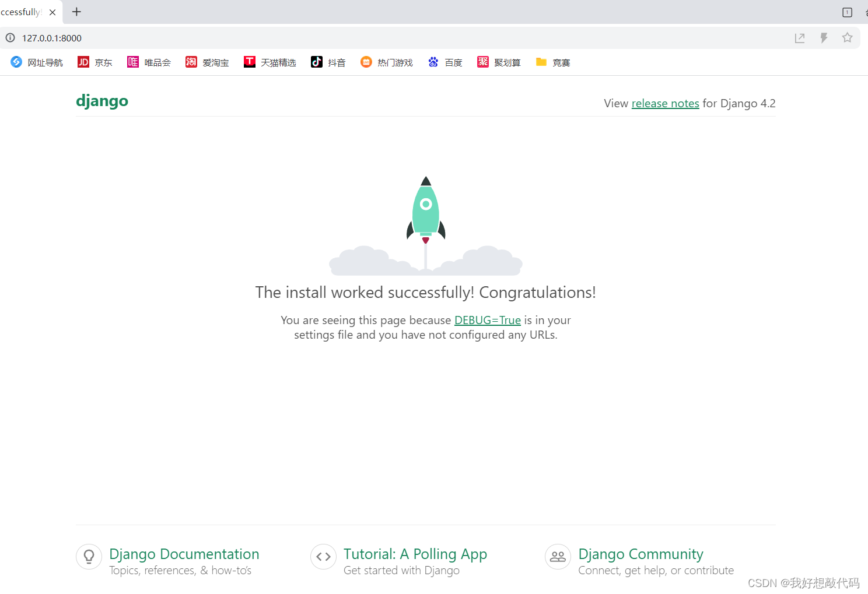Screen dimensions: 868x594
Task: Open Django Documentation link
Action: [x=184, y=554]
